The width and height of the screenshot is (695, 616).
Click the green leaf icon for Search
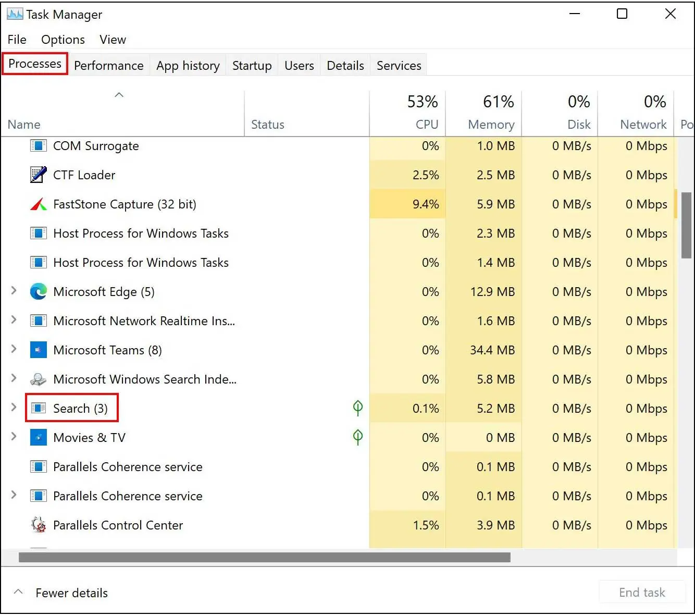point(358,408)
